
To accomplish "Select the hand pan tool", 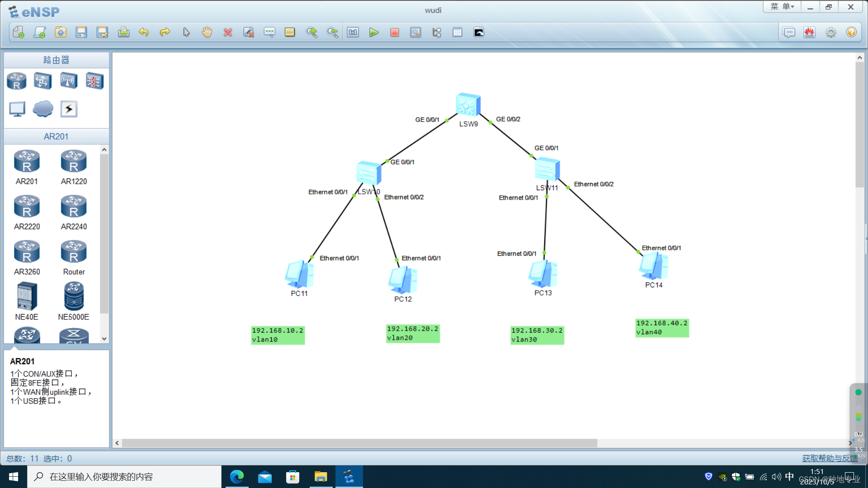I will tap(207, 33).
